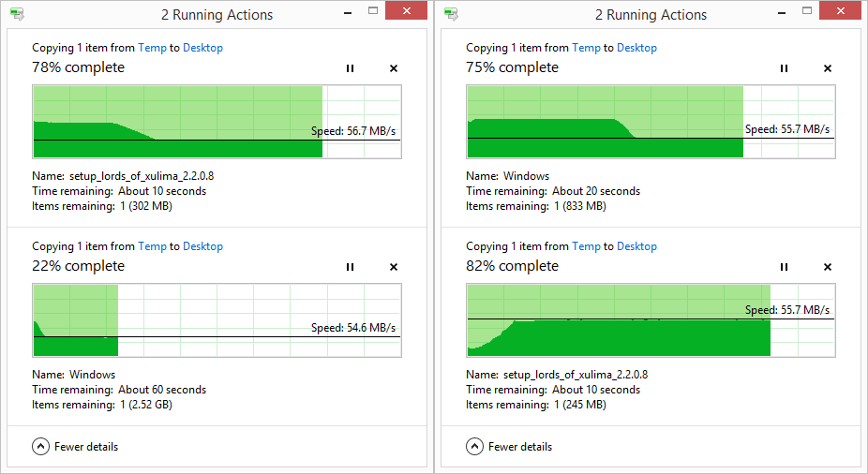
Task: Click the 82% complete progress graph
Action: pos(651,320)
